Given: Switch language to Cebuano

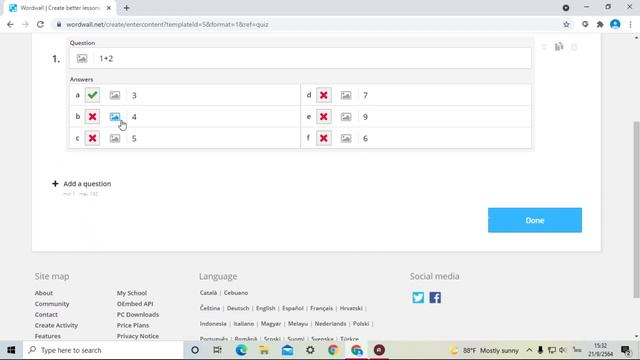Looking at the screenshot, I should [236, 293].
